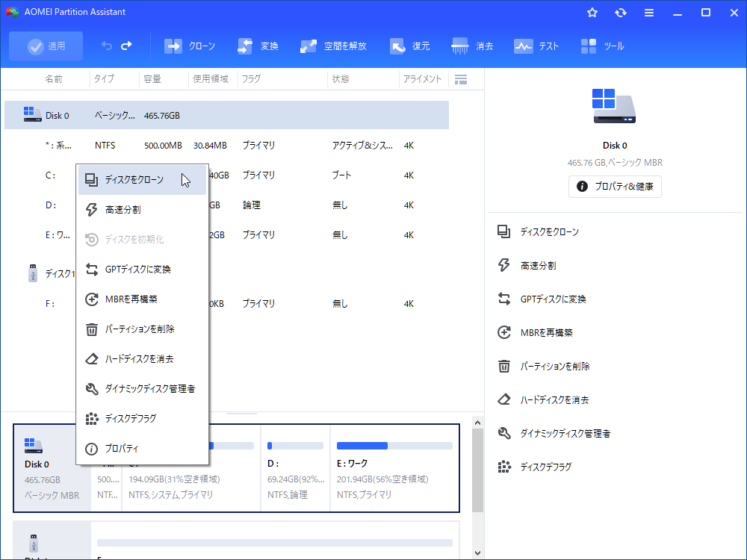Click disk map scrollbar up arrow
This screenshot has width=747, height=560.
click(x=478, y=423)
